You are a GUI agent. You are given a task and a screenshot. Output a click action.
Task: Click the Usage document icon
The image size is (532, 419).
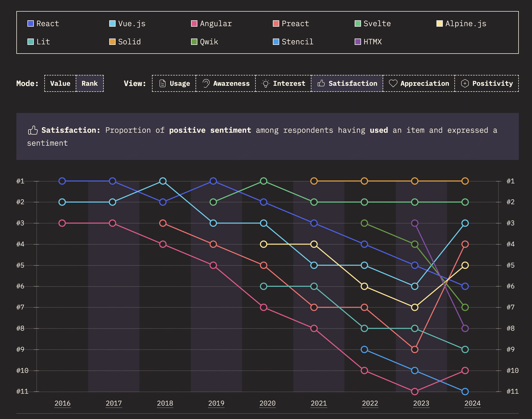[x=163, y=83]
